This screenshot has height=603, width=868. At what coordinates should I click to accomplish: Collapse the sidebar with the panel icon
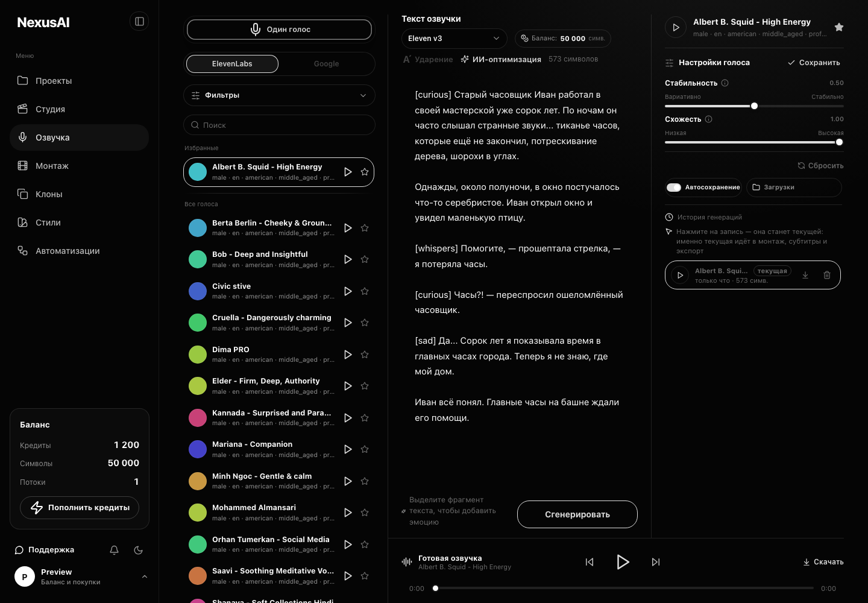(139, 22)
